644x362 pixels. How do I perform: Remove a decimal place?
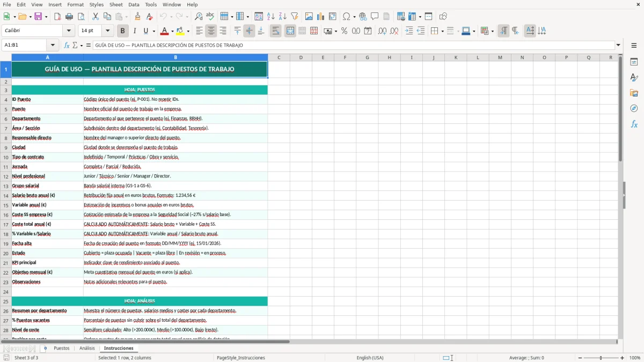click(x=394, y=31)
